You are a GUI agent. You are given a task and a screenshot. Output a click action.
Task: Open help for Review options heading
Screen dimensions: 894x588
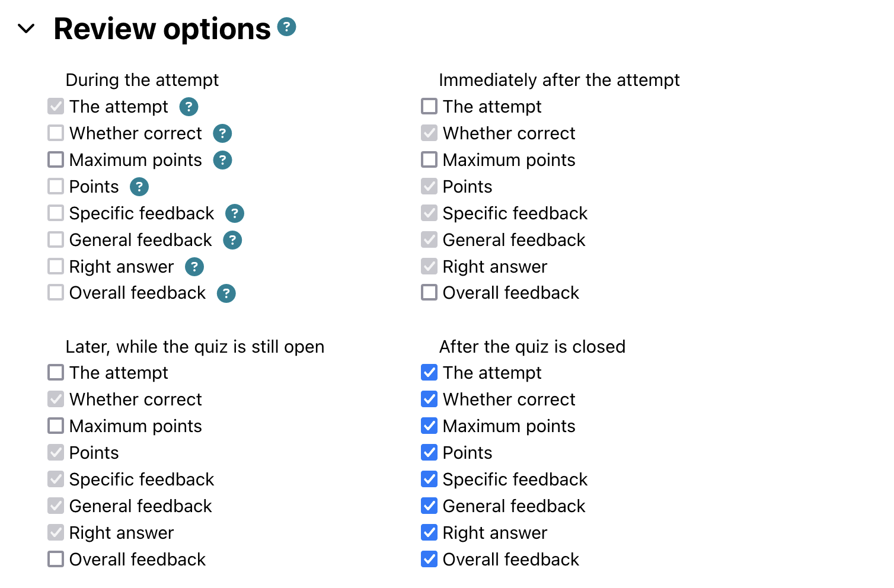(286, 27)
